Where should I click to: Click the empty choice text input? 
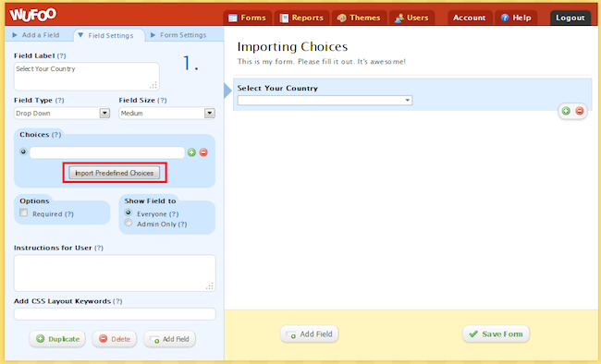pos(107,152)
